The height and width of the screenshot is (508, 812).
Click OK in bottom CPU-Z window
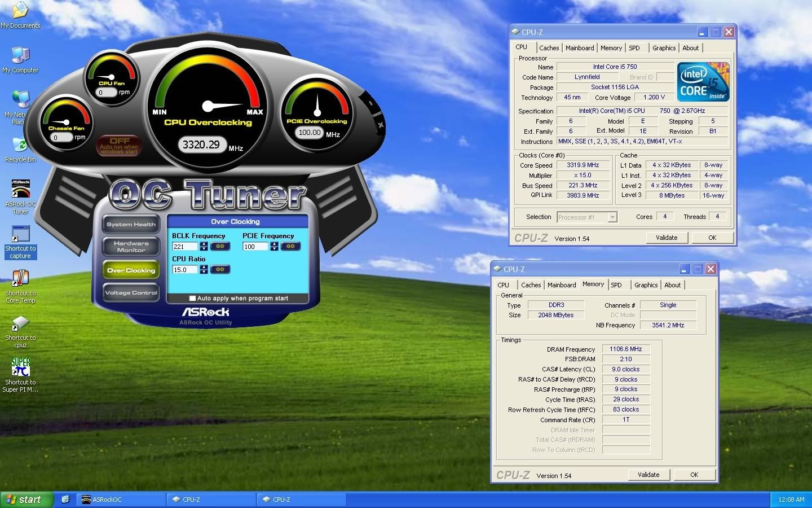(694, 475)
